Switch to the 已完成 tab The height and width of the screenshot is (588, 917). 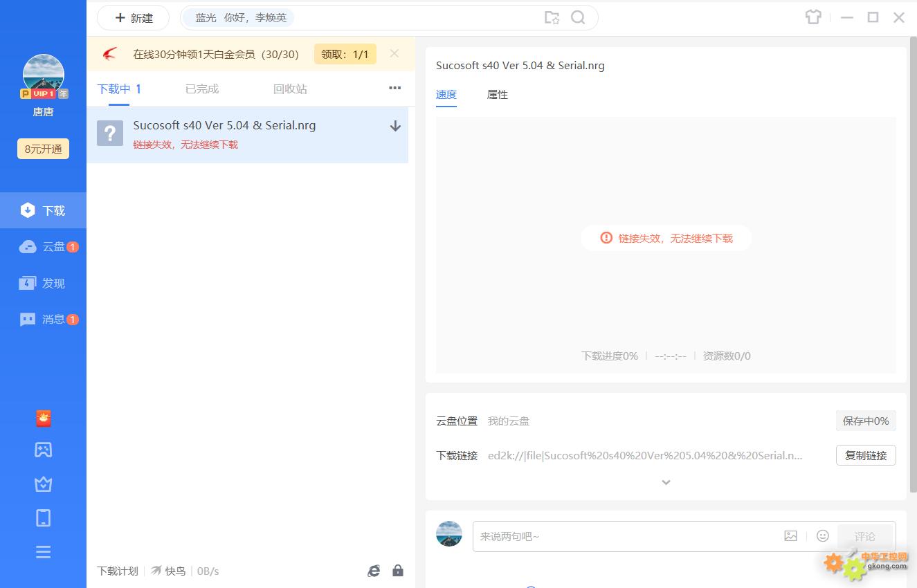(x=202, y=89)
